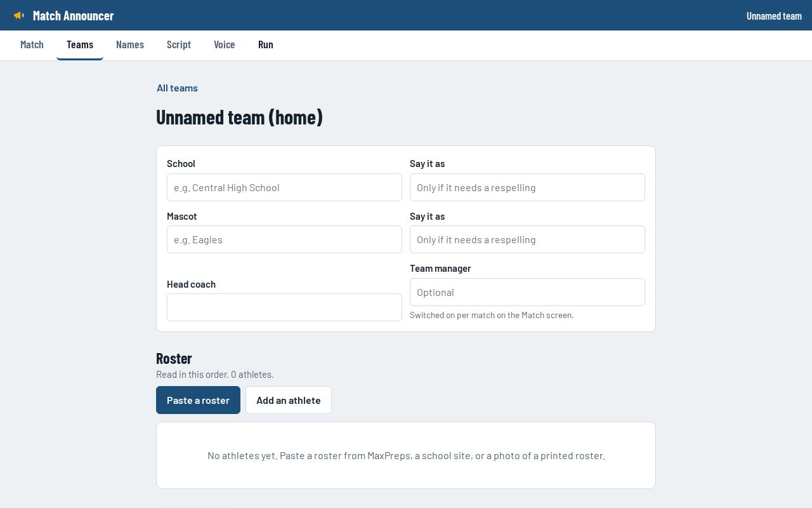Focus the Mascot 'Say it as' field
This screenshot has width=812, height=508.
click(527, 239)
